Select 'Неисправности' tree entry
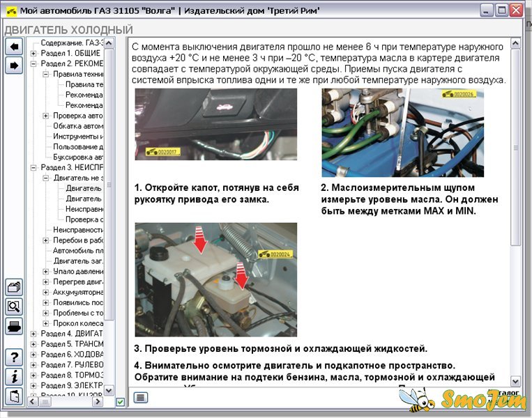The height and width of the screenshot is (418, 532). [78, 230]
